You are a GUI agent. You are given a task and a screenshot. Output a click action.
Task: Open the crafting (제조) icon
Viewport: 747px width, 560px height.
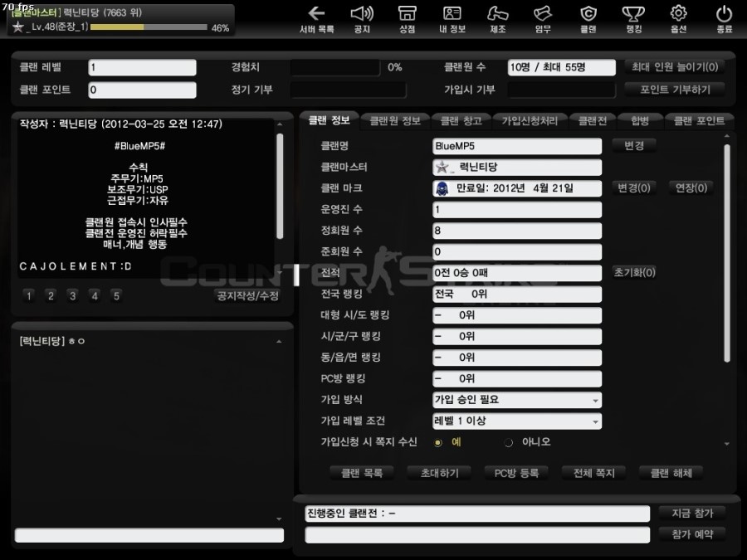tap(497, 20)
